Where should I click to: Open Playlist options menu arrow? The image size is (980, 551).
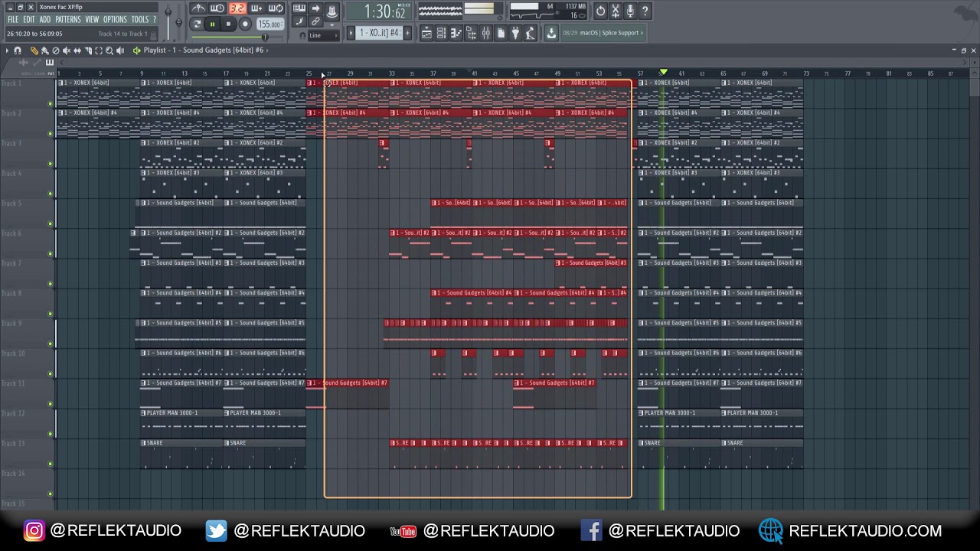[7, 51]
